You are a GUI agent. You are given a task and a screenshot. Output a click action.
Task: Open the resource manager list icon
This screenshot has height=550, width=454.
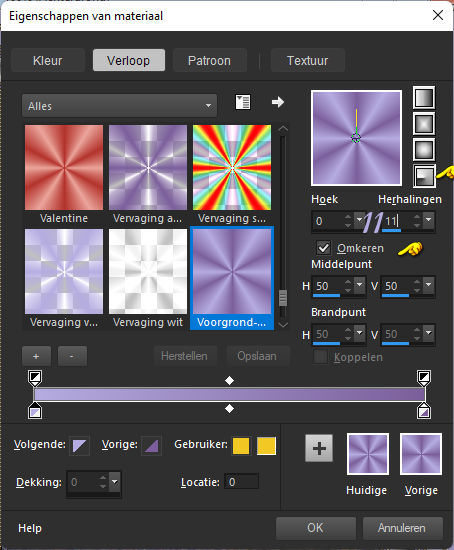(243, 102)
